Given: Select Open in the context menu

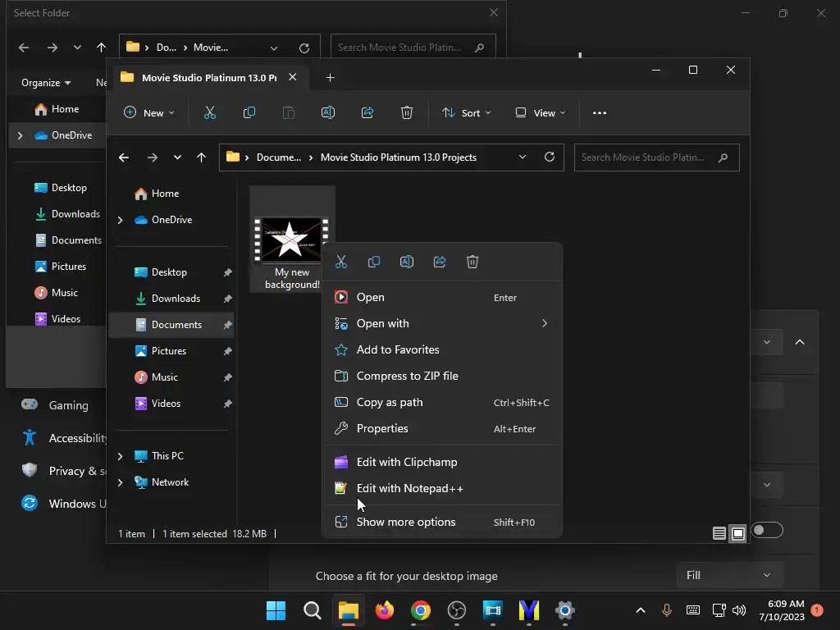Looking at the screenshot, I should pos(442,297).
